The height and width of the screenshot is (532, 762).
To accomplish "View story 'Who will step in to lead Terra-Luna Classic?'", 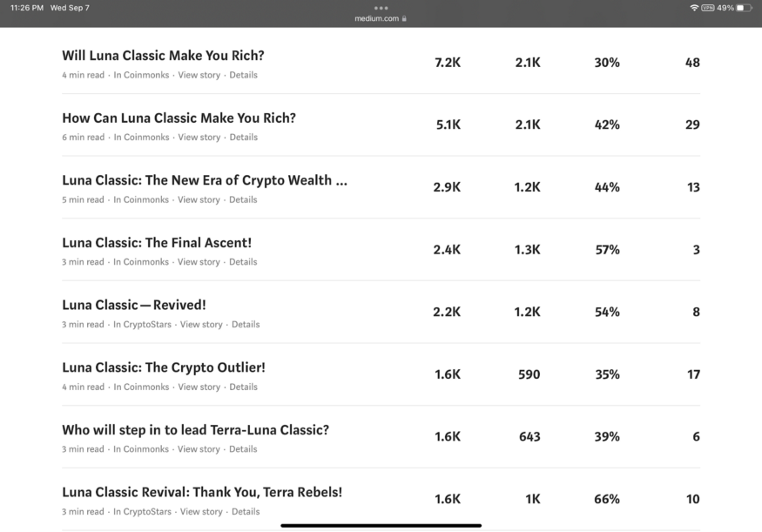I will (x=199, y=449).
